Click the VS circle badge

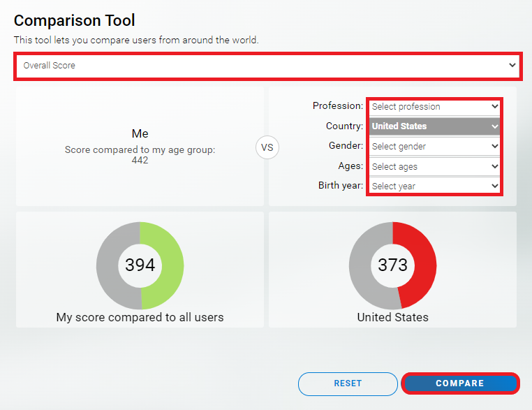click(267, 147)
